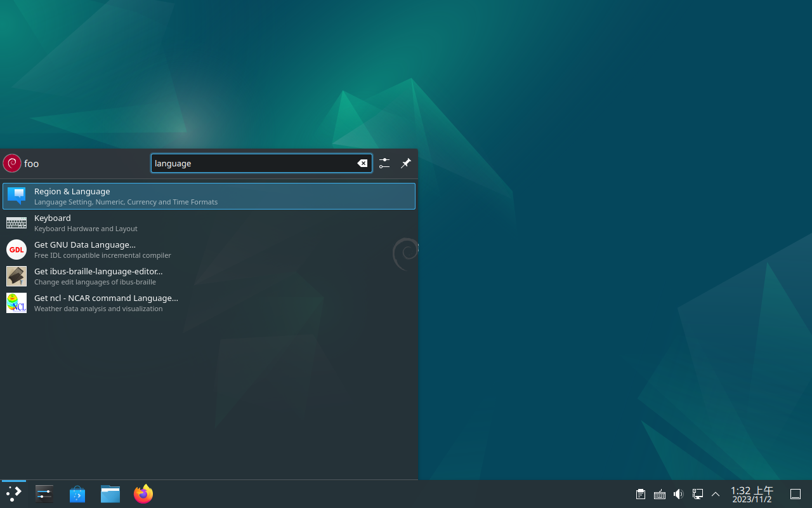Click into the language search field
812x508 pixels.
[x=254, y=163]
